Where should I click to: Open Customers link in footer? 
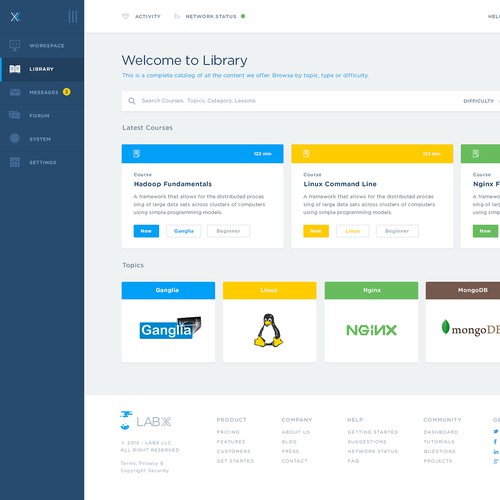(x=234, y=451)
